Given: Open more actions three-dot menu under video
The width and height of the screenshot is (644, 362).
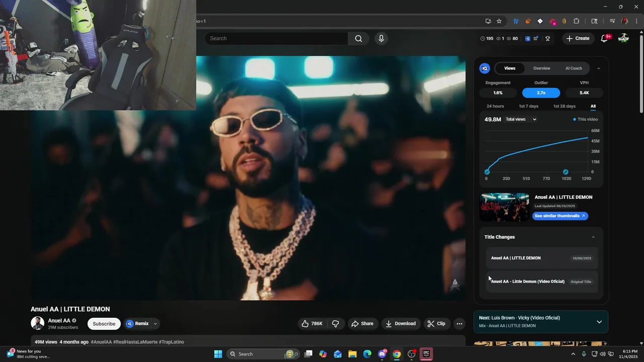Looking at the screenshot, I should (x=459, y=324).
